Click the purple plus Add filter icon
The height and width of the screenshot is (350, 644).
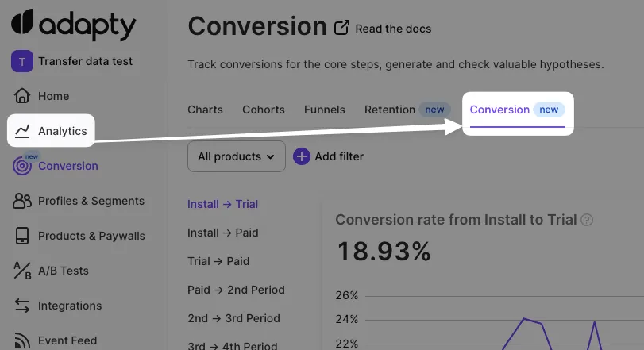[302, 156]
